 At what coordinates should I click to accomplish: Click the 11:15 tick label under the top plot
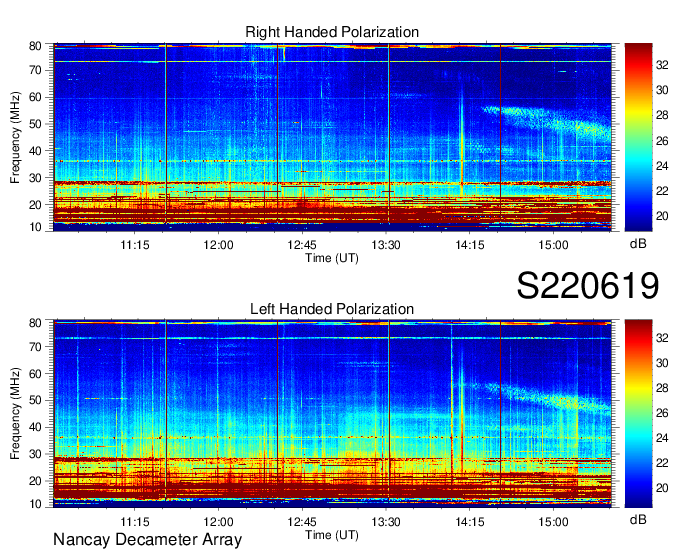[x=135, y=245]
